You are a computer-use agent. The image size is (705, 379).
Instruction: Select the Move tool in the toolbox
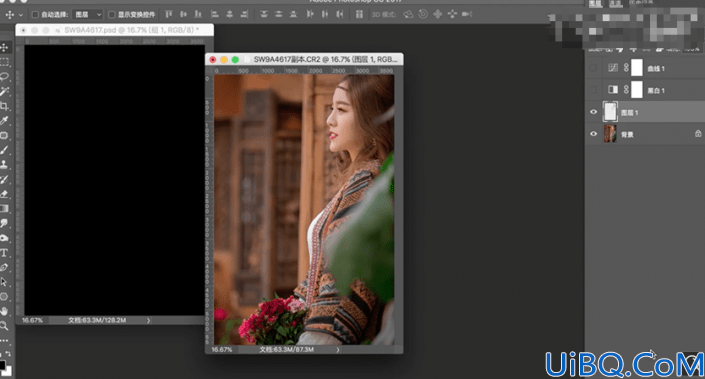coord(4,47)
